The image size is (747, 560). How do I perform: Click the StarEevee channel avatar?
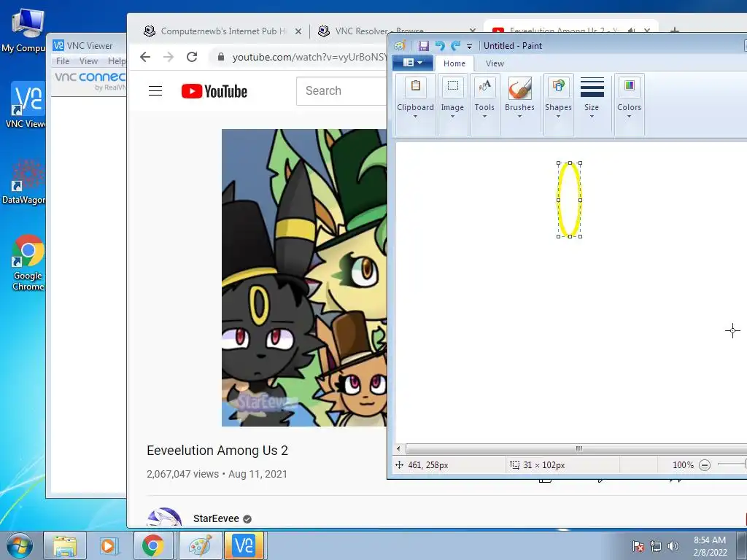164,518
